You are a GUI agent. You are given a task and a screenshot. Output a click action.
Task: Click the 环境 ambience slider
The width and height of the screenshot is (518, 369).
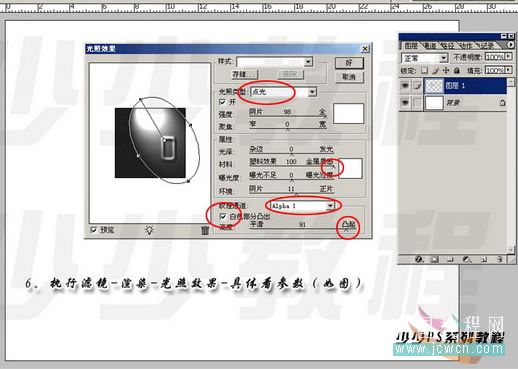[291, 194]
